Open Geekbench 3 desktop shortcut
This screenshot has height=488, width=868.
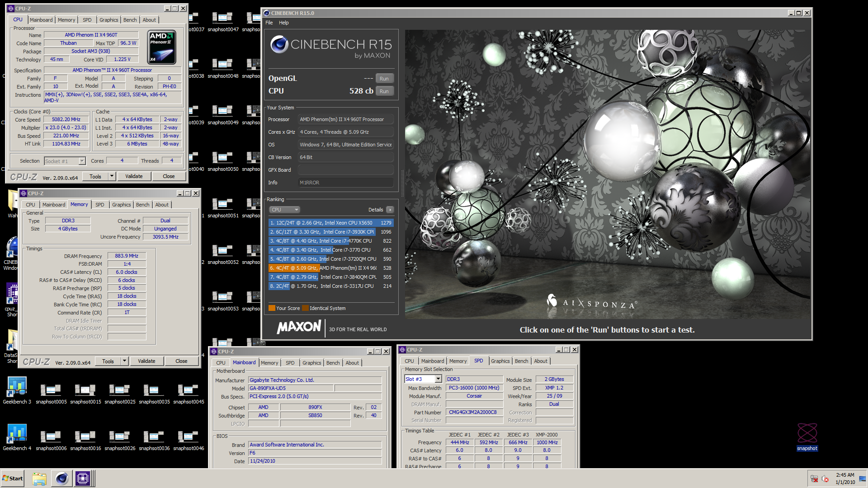click(x=17, y=390)
